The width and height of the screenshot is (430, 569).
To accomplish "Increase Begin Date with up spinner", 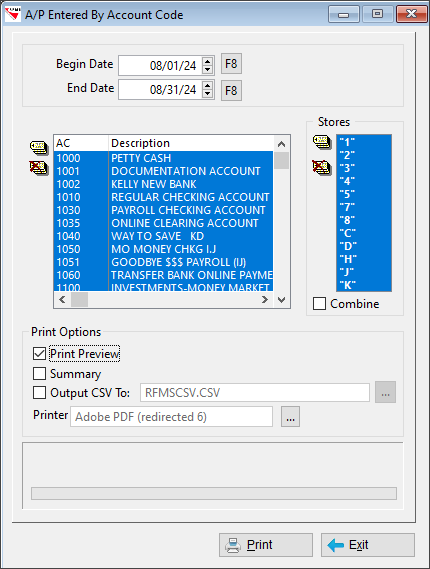I will point(207,61).
